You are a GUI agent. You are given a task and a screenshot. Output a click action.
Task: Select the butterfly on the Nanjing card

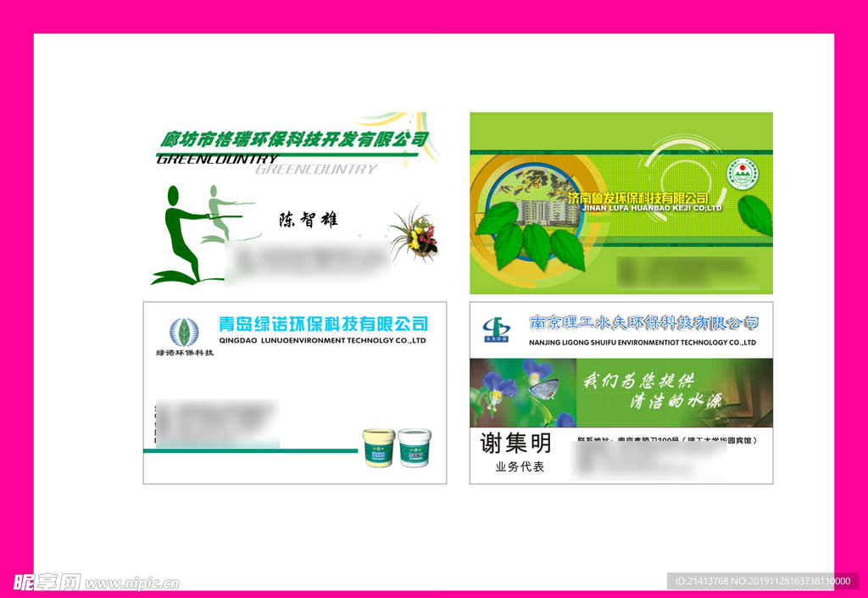pyautogui.click(x=542, y=388)
